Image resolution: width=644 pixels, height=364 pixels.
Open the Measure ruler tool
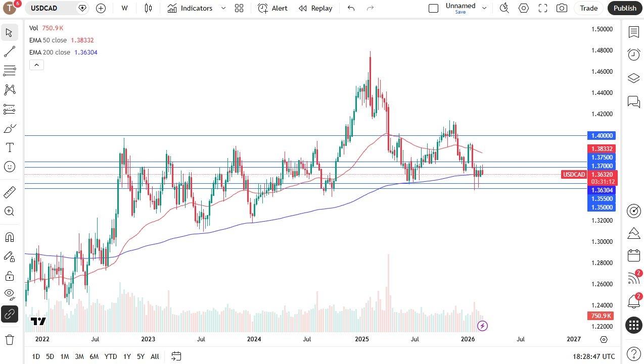9,192
